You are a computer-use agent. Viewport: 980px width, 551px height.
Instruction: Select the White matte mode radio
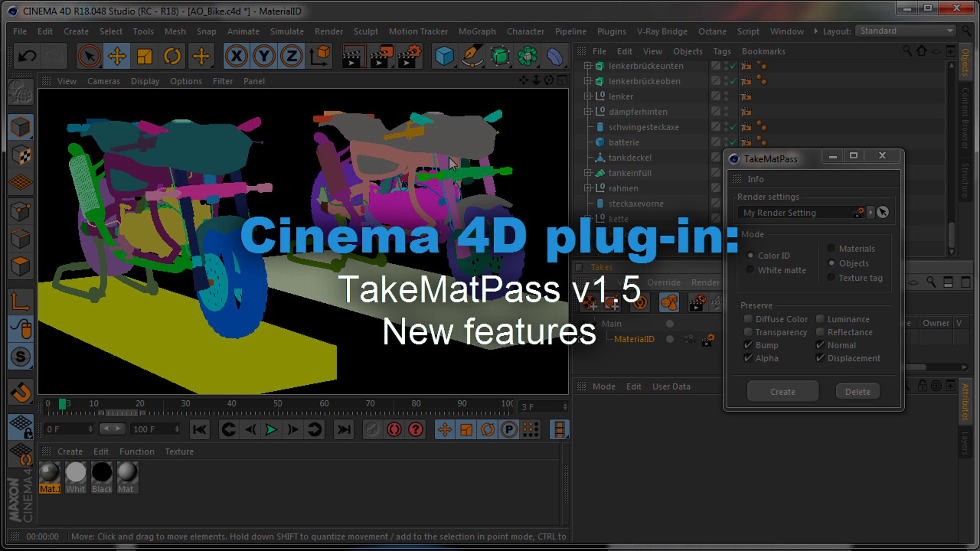[750, 270]
